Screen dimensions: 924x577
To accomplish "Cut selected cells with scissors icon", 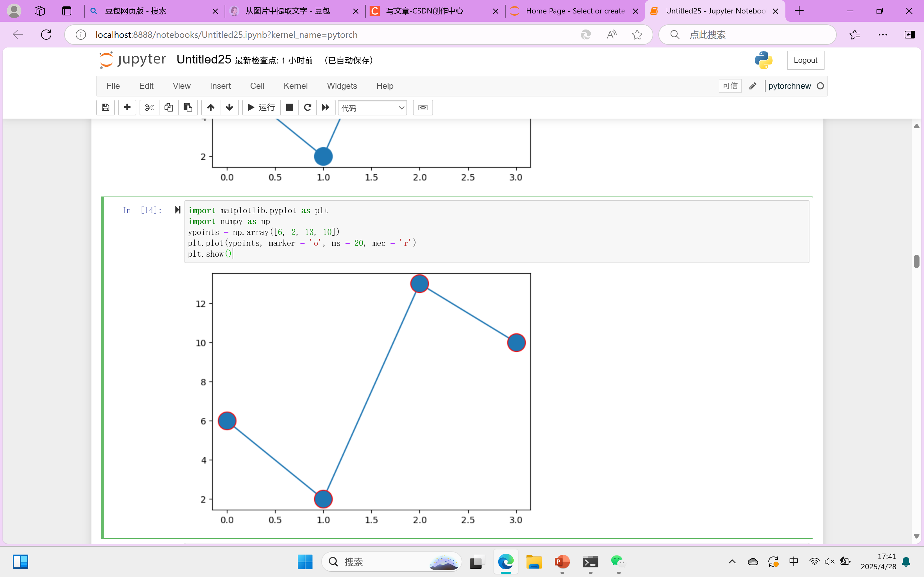I will tap(149, 108).
